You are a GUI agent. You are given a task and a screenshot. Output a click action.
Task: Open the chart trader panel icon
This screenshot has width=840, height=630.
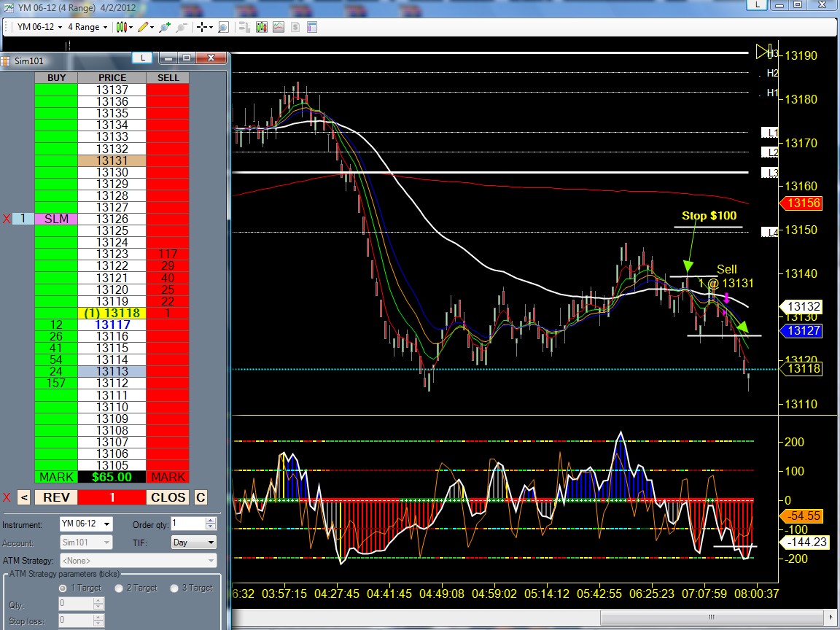244,27
